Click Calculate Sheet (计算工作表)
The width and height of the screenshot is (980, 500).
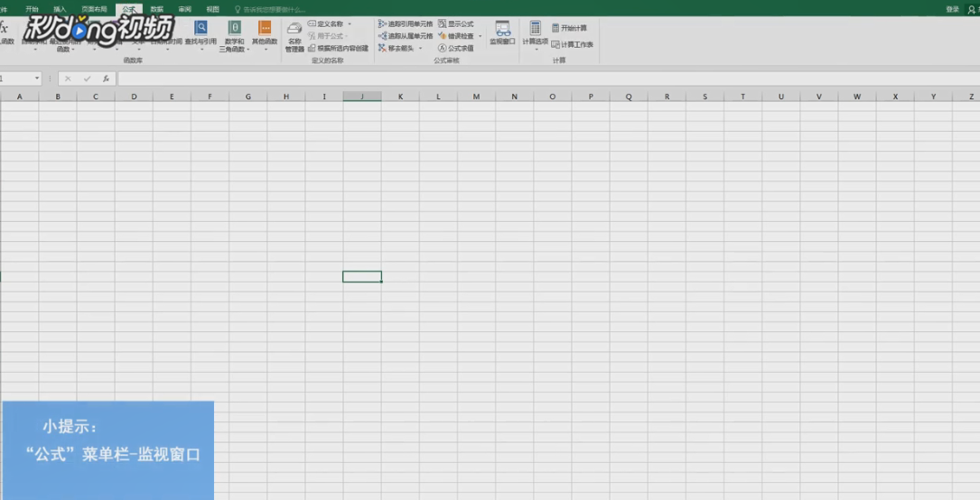(572, 44)
